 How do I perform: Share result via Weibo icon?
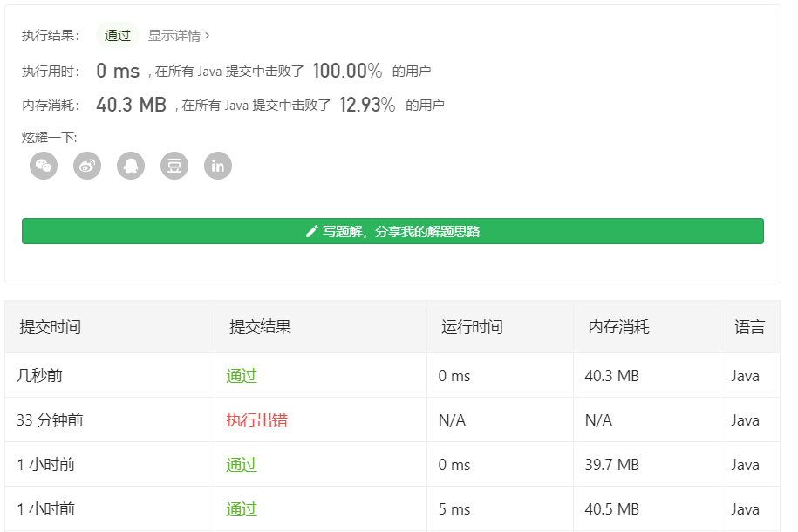pos(87,166)
